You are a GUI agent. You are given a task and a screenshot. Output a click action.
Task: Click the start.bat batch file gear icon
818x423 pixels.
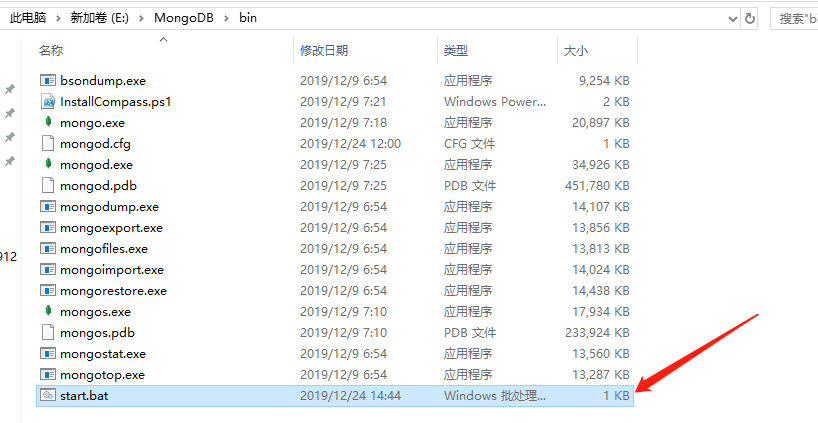48,395
